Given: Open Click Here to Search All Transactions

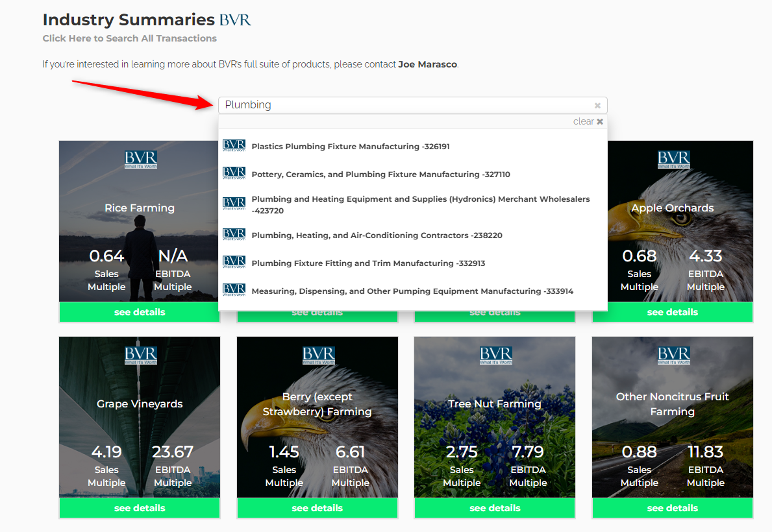Looking at the screenshot, I should (x=130, y=38).
